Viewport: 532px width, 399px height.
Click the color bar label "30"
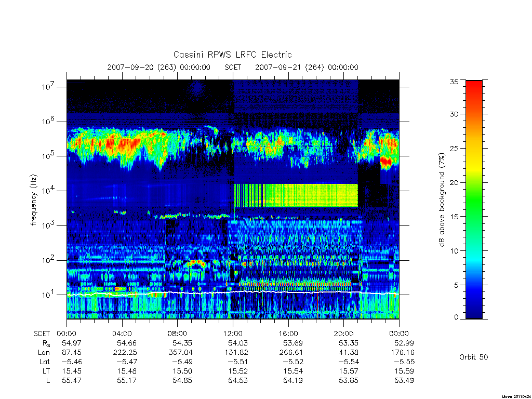coord(454,114)
